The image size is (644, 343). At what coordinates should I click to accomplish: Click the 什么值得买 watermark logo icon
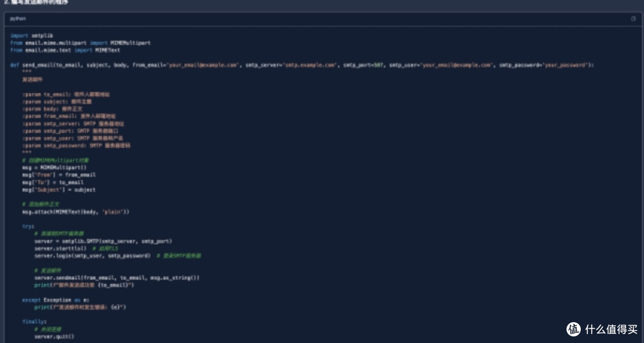coord(574,329)
